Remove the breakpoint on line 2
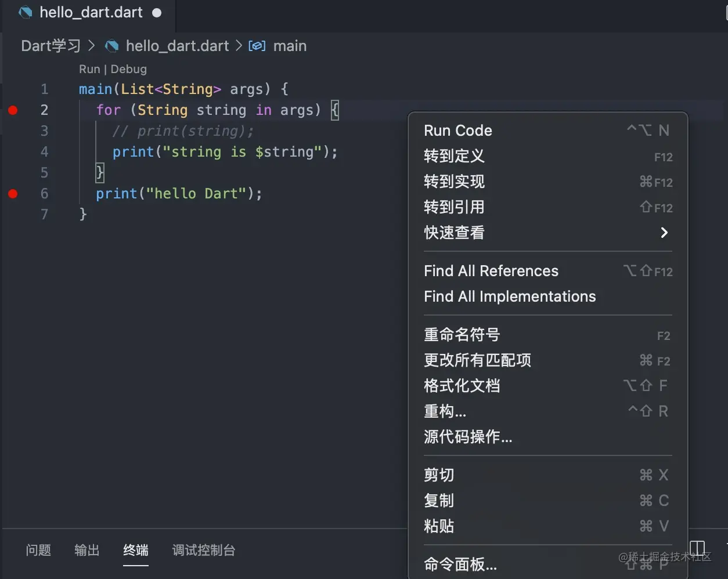Viewport: 728px width, 579px height. [13, 110]
